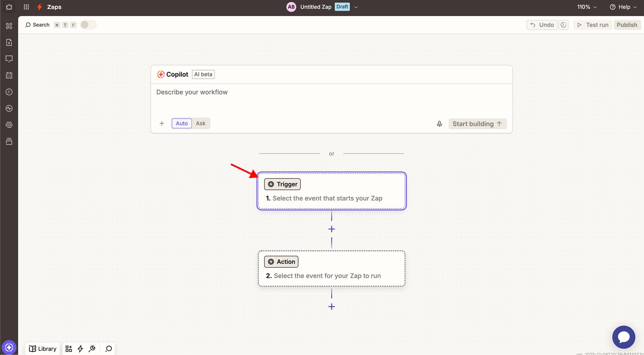
Task: Click the Publish button
Action: (x=627, y=25)
